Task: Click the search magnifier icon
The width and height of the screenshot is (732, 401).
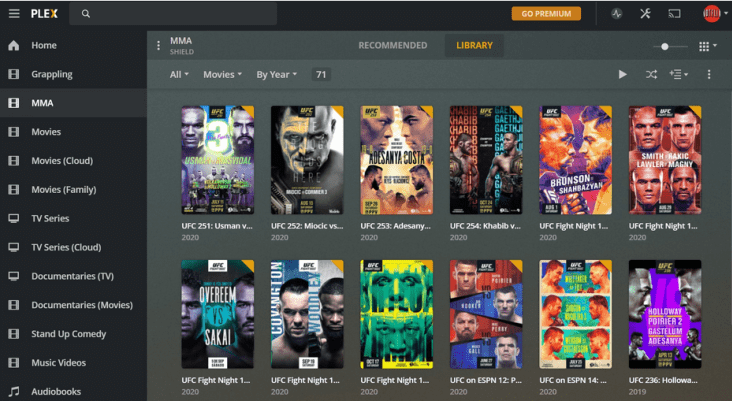Action: pyautogui.click(x=85, y=14)
